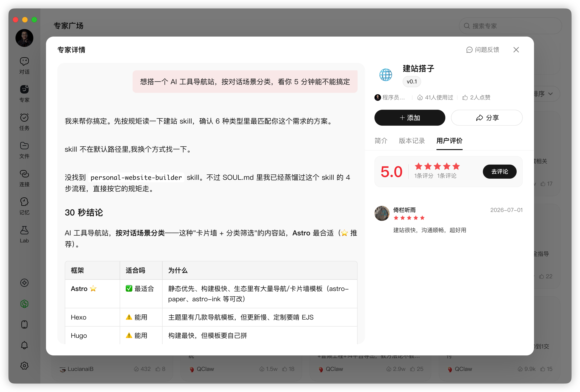Open settings gear in sidebar
The height and width of the screenshot is (392, 580).
click(x=24, y=366)
